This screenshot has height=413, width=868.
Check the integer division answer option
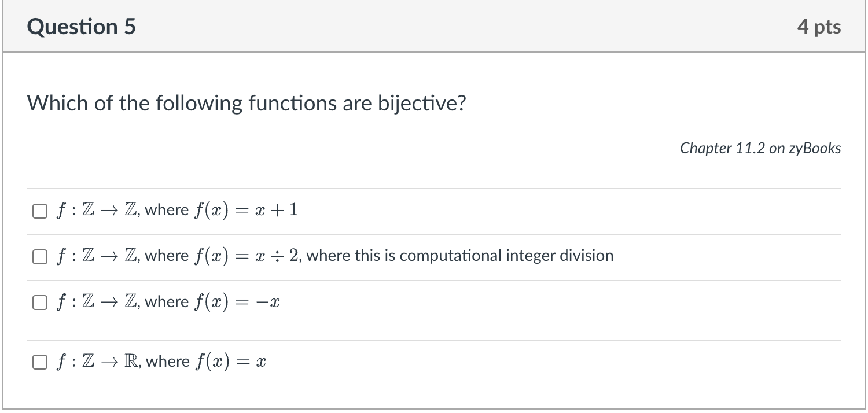point(39,256)
